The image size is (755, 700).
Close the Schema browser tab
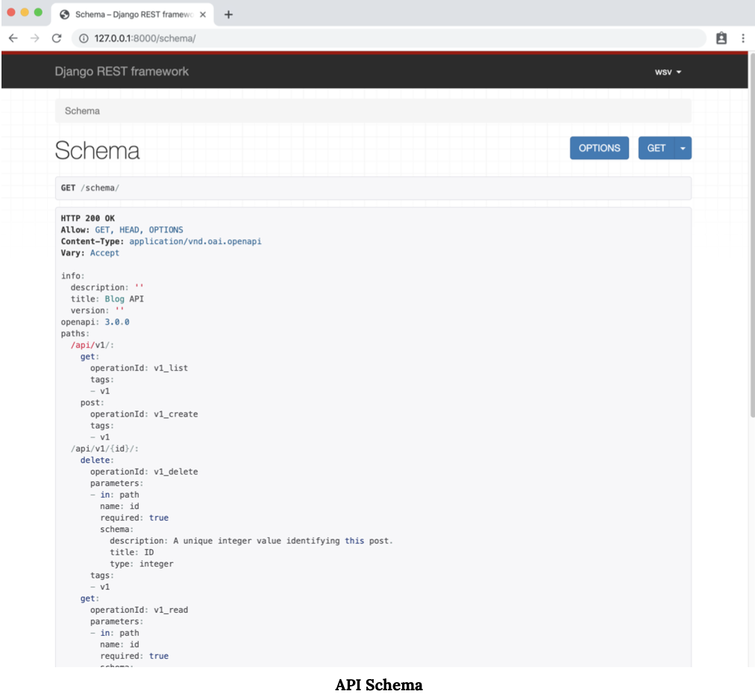point(203,15)
